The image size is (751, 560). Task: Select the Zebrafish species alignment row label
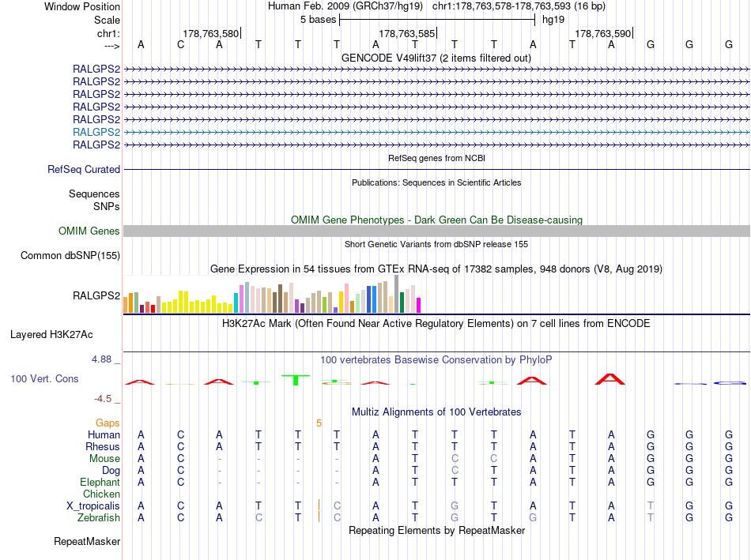pyautogui.click(x=99, y=518)
